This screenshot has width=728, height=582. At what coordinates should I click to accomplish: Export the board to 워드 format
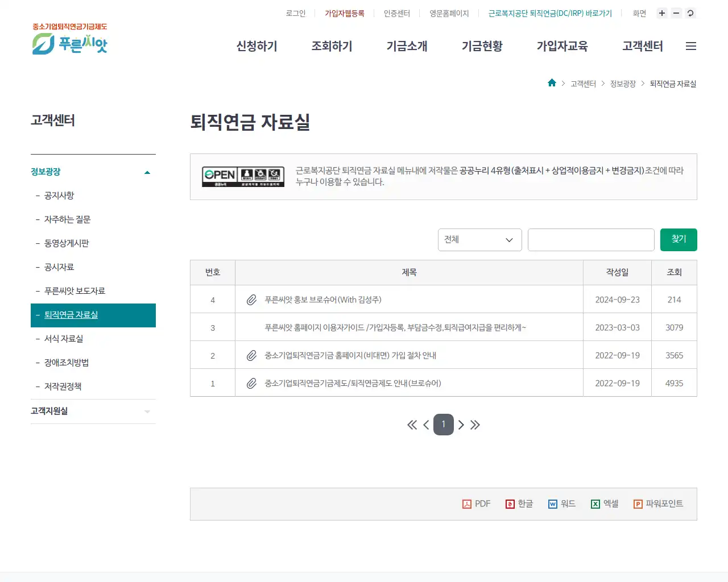tap(561, 504)
